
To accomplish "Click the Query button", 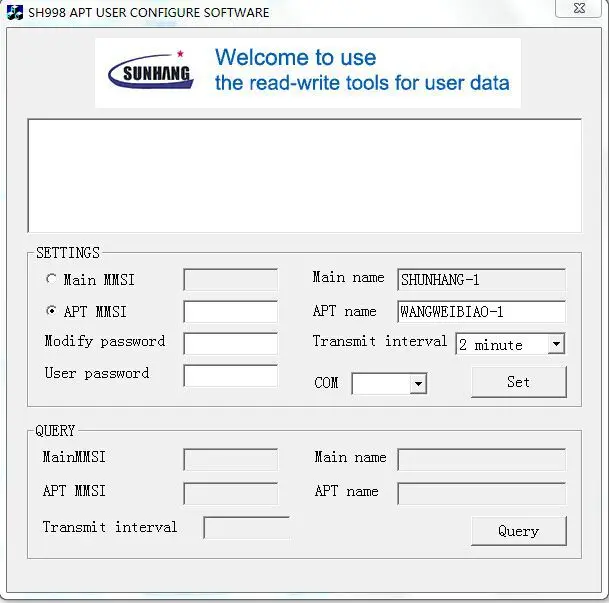I will click(519, 531).
